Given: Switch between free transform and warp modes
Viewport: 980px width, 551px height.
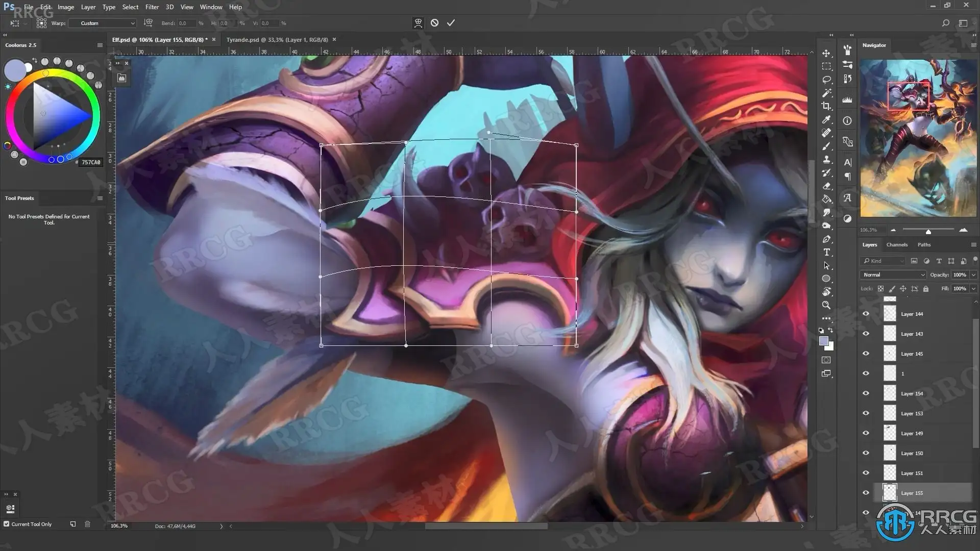Looking at the screenshot, I should (x=418, y=23).
